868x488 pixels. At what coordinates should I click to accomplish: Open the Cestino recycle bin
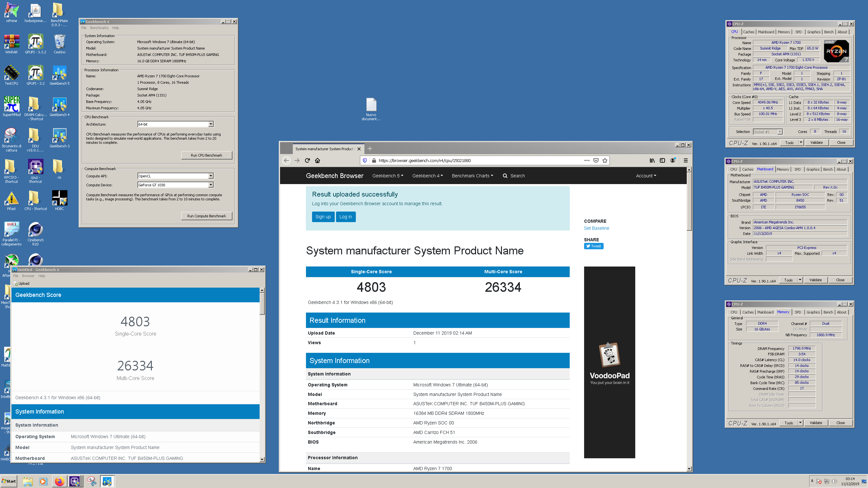pos(59,44)
